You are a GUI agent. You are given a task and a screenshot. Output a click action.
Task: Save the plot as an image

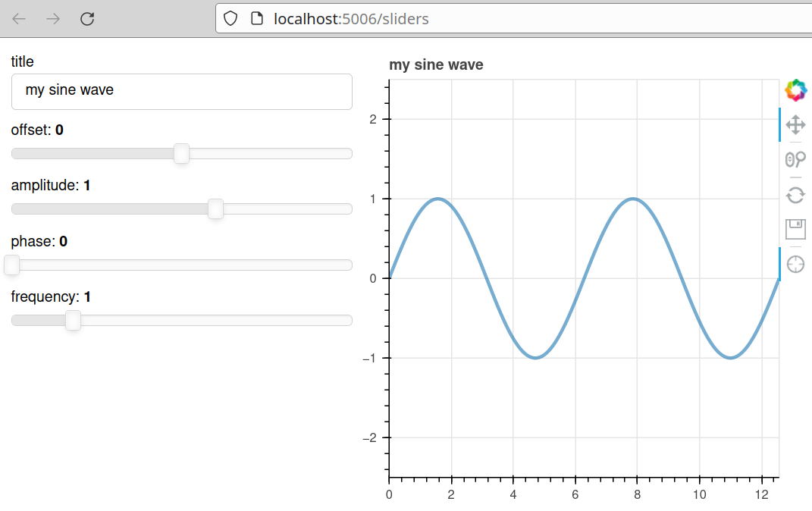795,229
